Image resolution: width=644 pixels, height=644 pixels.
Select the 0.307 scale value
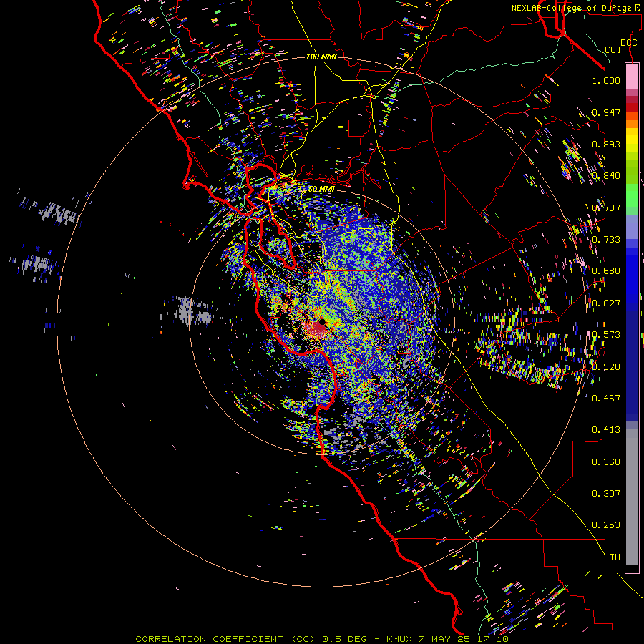606,494
